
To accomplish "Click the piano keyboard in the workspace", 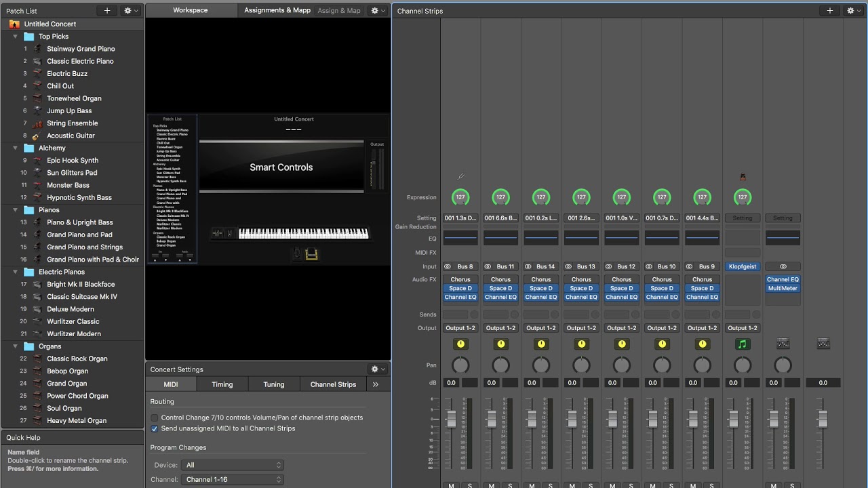I will point(303,233).
